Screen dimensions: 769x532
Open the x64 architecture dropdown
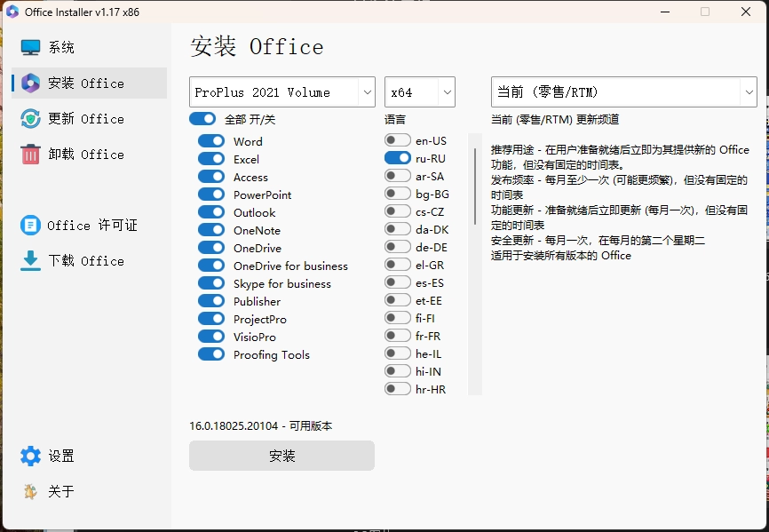click(x=420, y=91)
